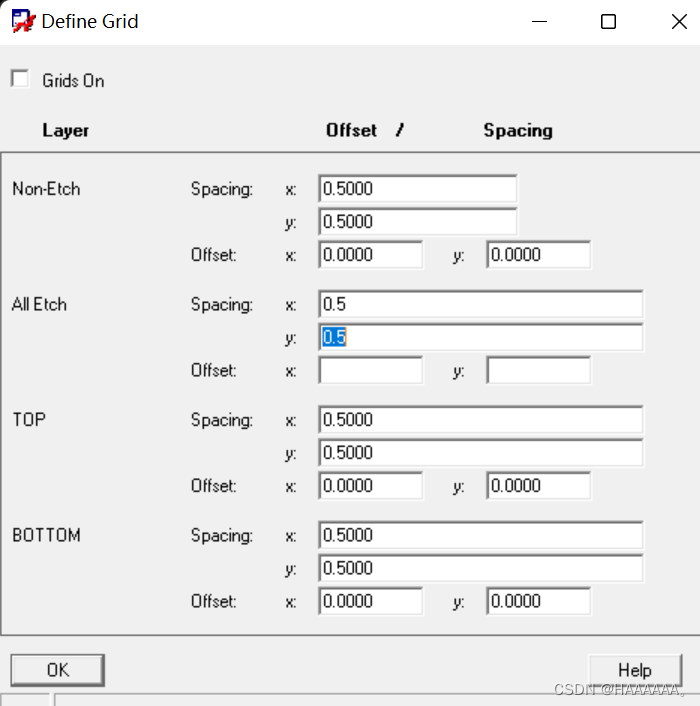This screenshot has width=700, height=706.
Task: Close the Define Grid dialog
Action: point(678,22)
